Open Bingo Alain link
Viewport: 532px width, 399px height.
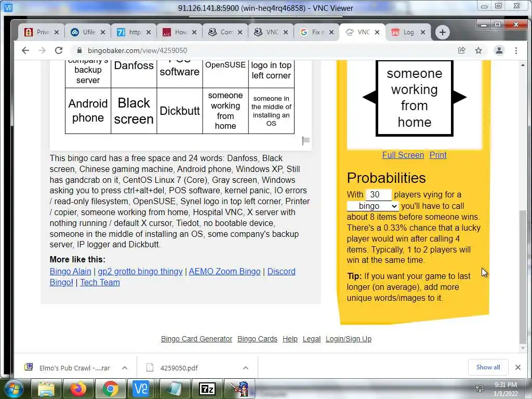[x=70, y=271]
